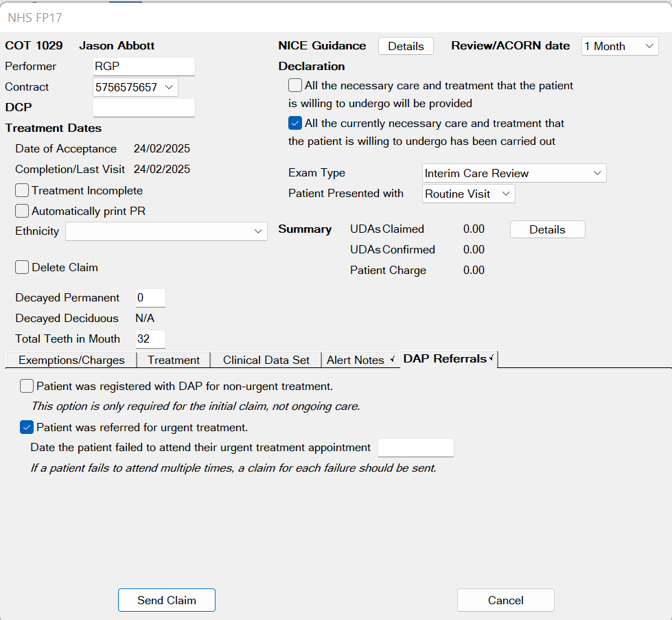Click the NHS FP17 window title

click(x=35, y=18)
